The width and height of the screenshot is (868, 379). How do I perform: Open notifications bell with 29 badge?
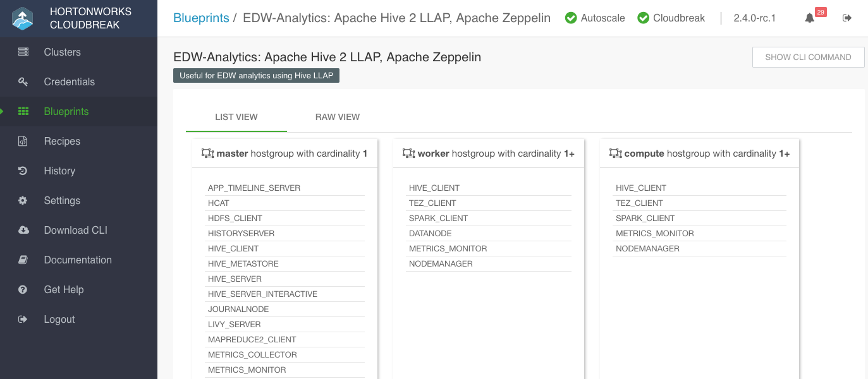click(810, 18)
